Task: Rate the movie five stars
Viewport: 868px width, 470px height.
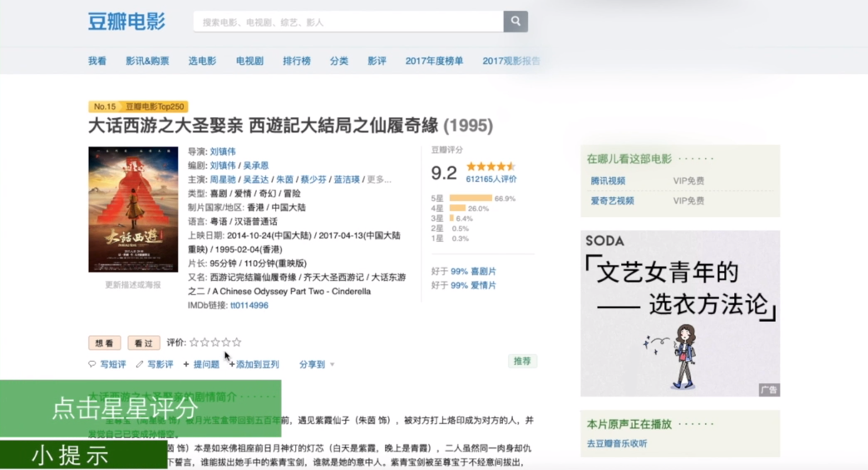Action: coord(237,343)
